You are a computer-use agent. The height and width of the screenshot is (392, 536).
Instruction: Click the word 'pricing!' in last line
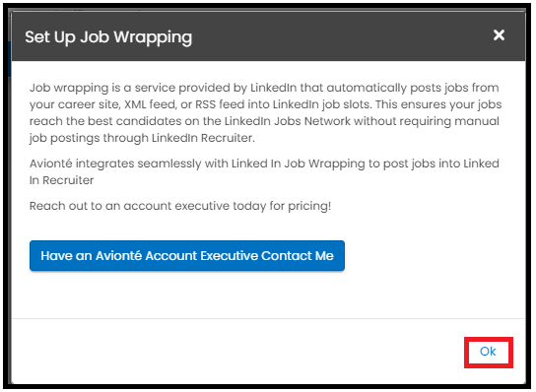(x=309, y=207)
